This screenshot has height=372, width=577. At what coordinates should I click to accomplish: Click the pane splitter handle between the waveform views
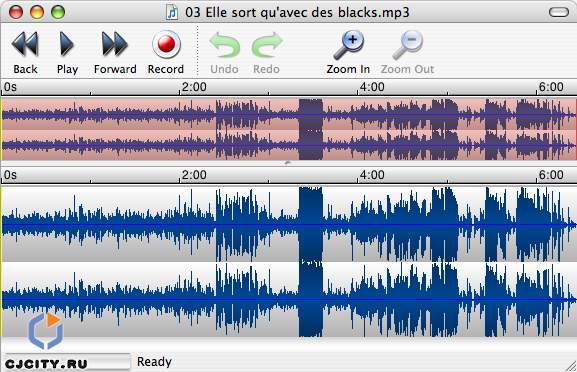[x=287, y=163]
